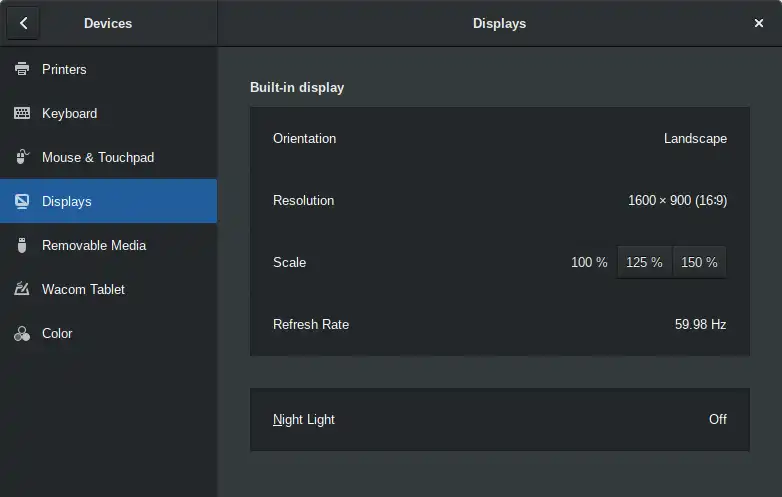Select the Color panel label

[x=57, y=333]
